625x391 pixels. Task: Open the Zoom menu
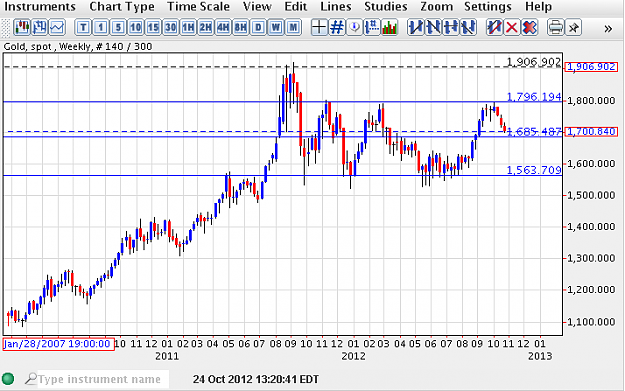pos(436,7)
